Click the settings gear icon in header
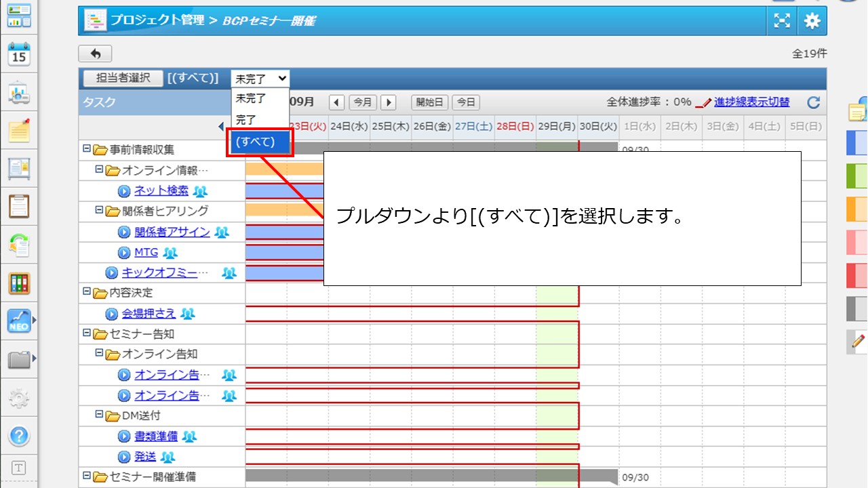This screenshot has width=868, height=488. pyautogui.click(x=812, y=21)
